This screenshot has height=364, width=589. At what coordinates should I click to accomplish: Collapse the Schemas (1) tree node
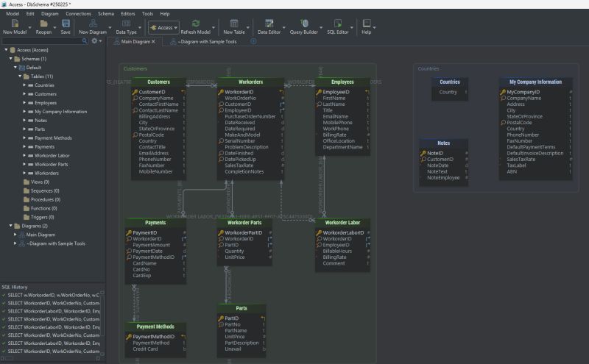[x=11, y=59]
